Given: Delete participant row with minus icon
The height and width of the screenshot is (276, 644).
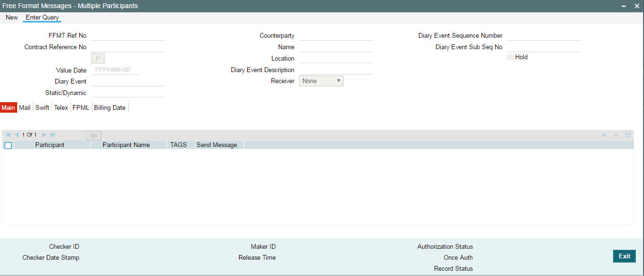Looking at the screenshot, I should pyautogui.click(x=616, y=135).
